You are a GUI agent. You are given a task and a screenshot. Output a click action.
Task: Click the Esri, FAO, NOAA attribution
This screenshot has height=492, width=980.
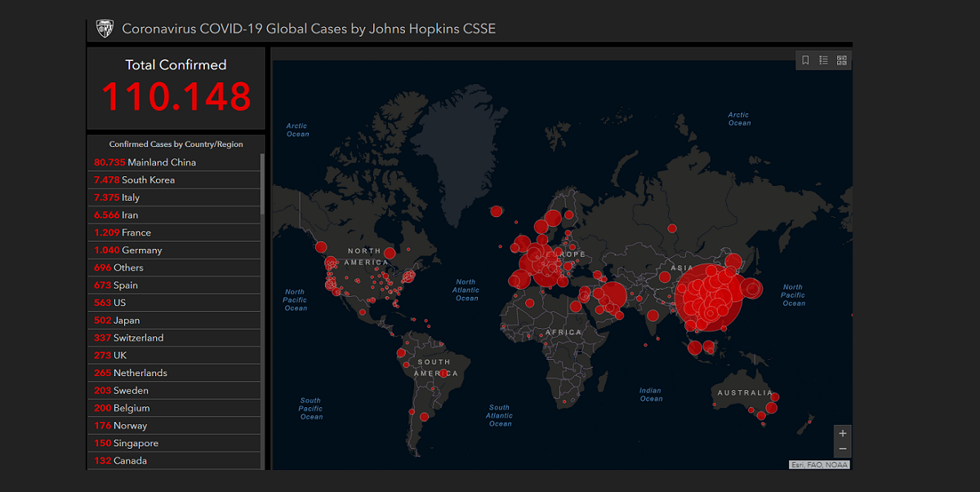(819, 464)
